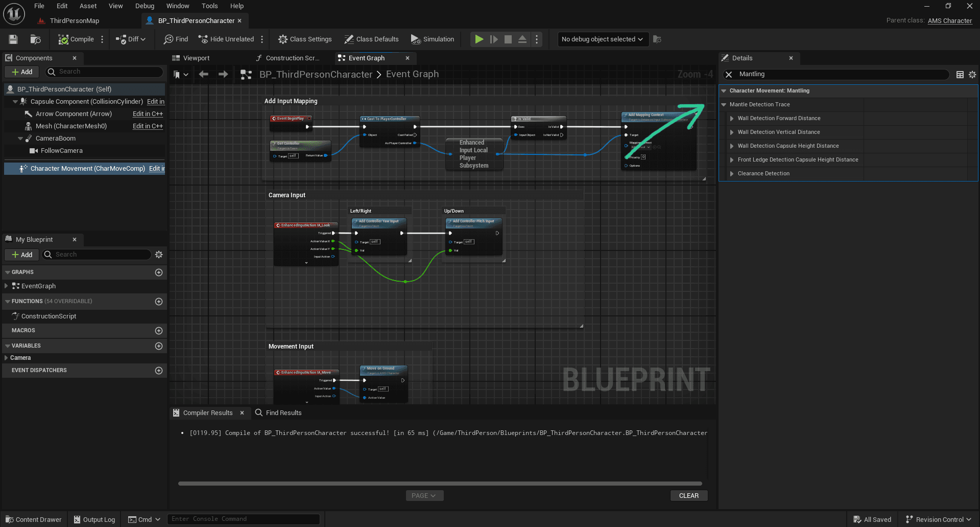Open Details property matrix grid icon

pyautogui.click(x=960, y=75)
